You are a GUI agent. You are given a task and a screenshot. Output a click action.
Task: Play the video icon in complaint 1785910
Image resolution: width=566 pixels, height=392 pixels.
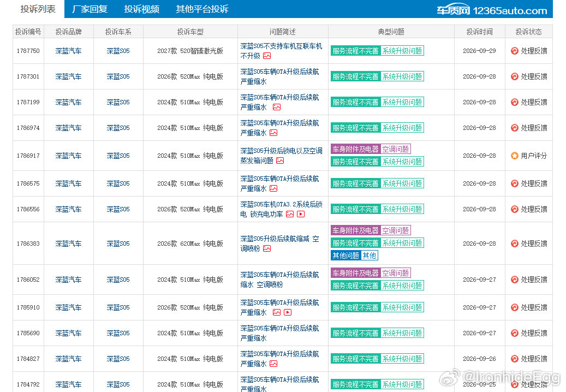click(288, 312)
